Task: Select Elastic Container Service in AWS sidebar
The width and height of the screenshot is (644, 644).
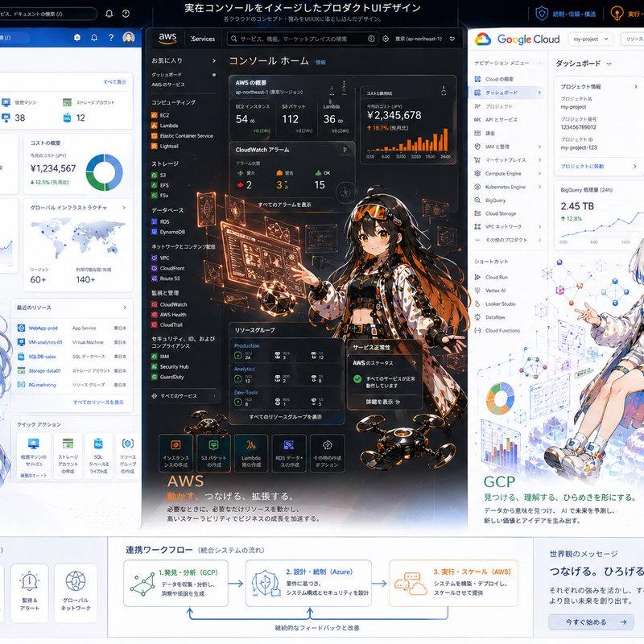Action: (x=187, y=135)
